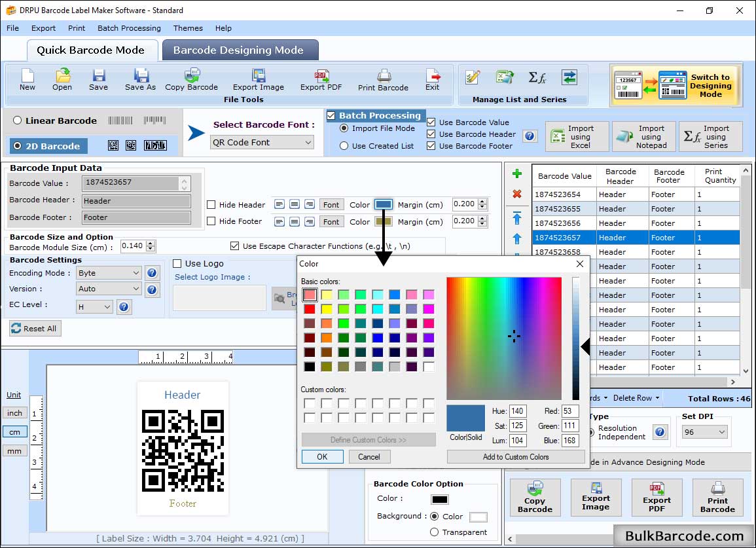
Task: Delete row with red X icon
Action: pyautogui.click(x=517, y=194)
